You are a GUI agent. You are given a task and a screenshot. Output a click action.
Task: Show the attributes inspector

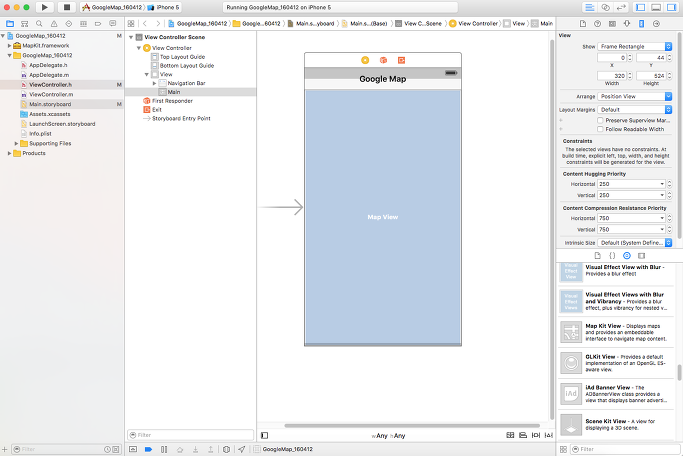click(627, 24)
